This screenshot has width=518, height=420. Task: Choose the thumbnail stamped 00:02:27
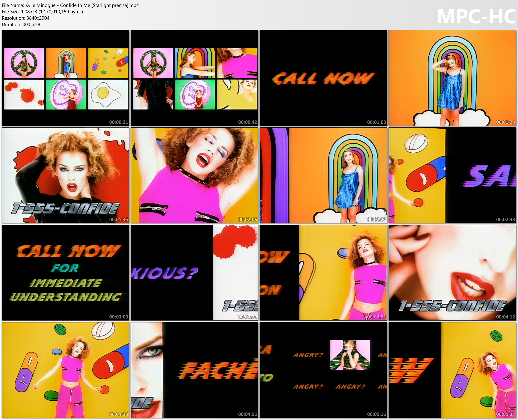pos(323,175)
